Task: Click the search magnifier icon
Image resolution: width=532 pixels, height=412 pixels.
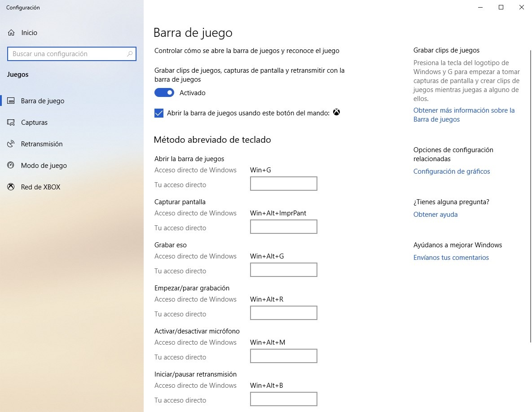Action: coord(130,53)
